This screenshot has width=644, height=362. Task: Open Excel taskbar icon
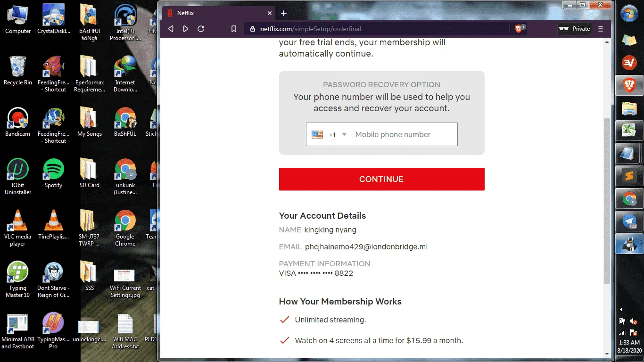coord(629,131)
